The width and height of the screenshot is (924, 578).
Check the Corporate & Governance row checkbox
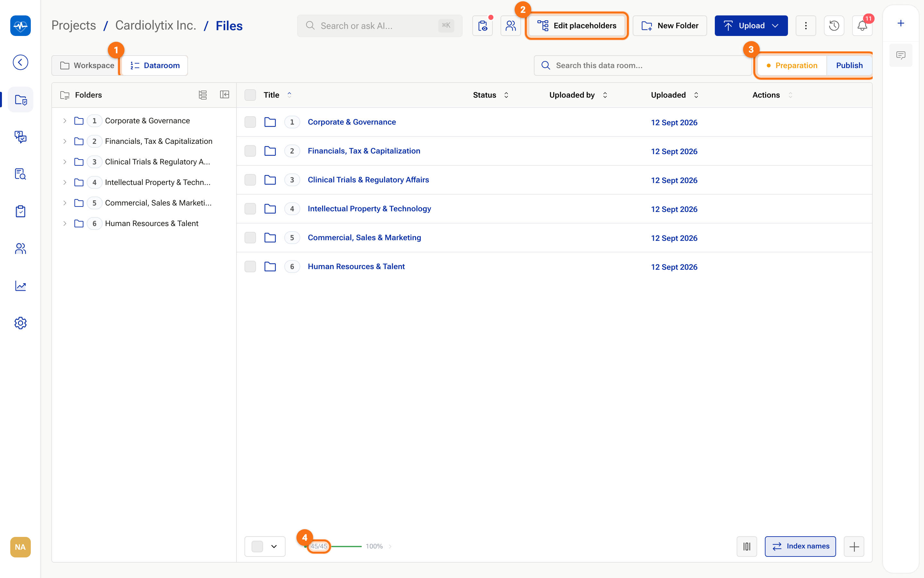(x=250, y=122)
